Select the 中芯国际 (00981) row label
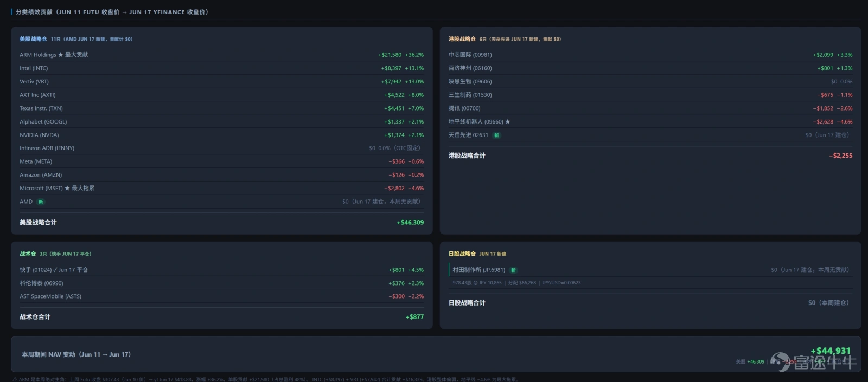 click(x=470, y=55)
